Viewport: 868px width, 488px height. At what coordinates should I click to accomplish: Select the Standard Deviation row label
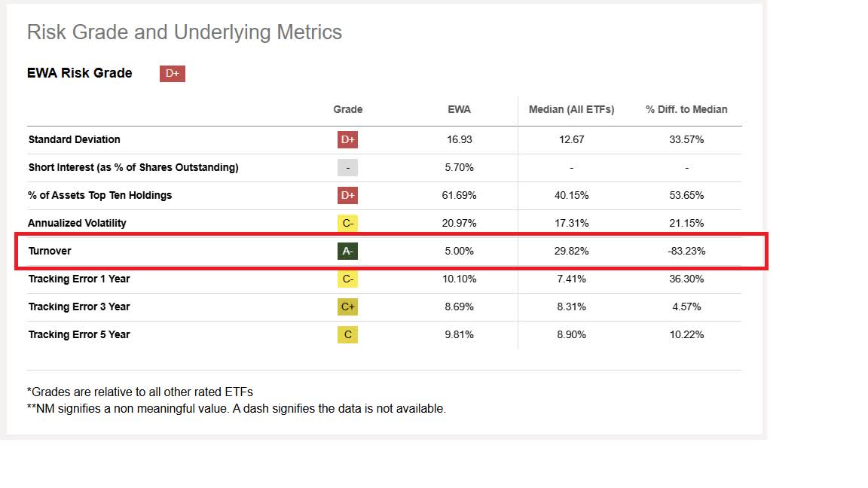pos(74,139)
